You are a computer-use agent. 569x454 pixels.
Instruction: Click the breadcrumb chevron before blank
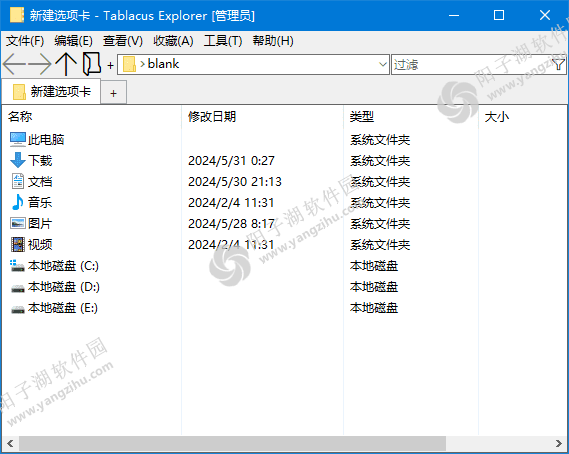point(142,65)
